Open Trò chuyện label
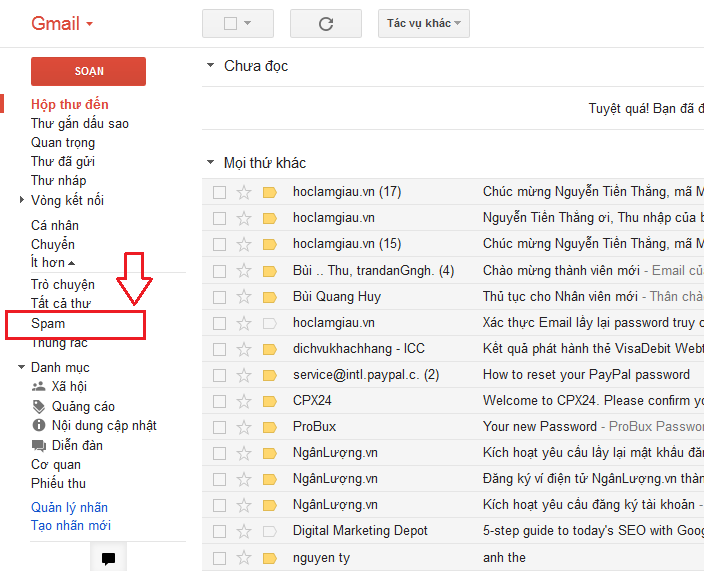704x571 pixels. (x=63, y=285)
